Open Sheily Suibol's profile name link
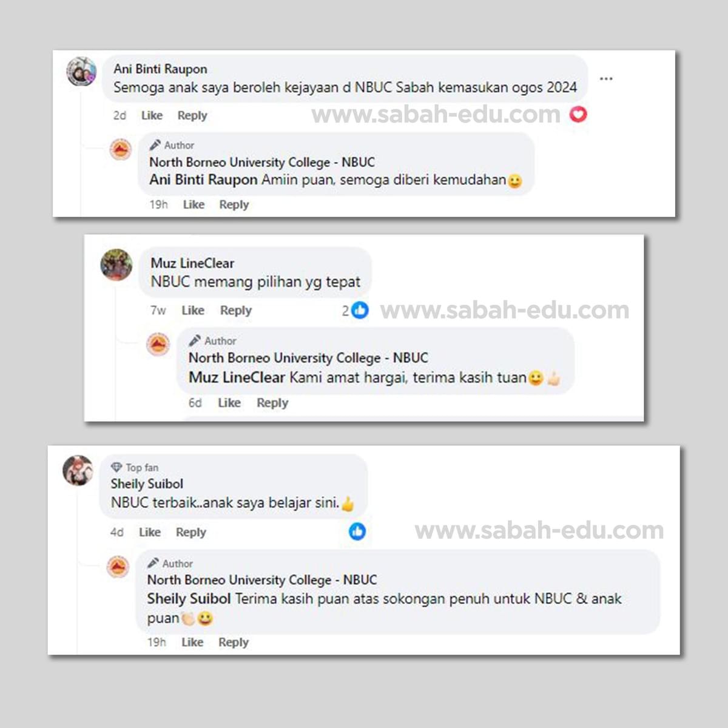Image resolution: width=728 pixels, height=728 pixels. [147, 484]
